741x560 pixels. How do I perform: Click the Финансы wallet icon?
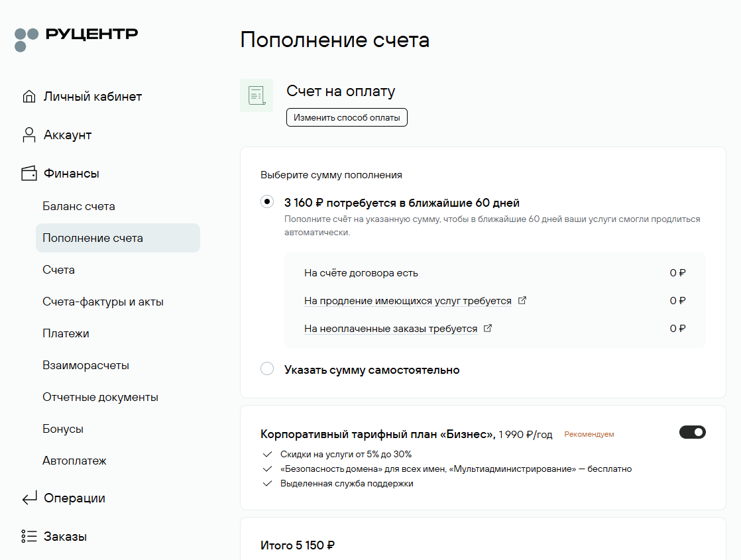[28, 174]
